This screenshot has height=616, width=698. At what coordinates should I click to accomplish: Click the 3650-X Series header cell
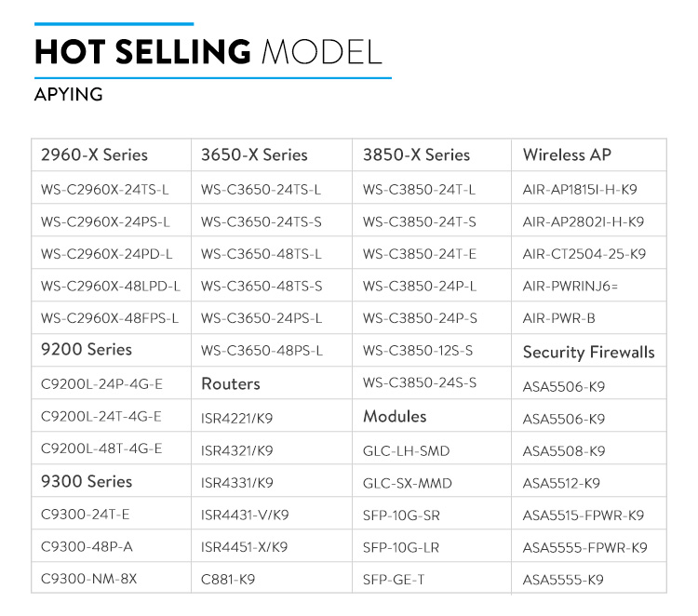coord(254,155)
